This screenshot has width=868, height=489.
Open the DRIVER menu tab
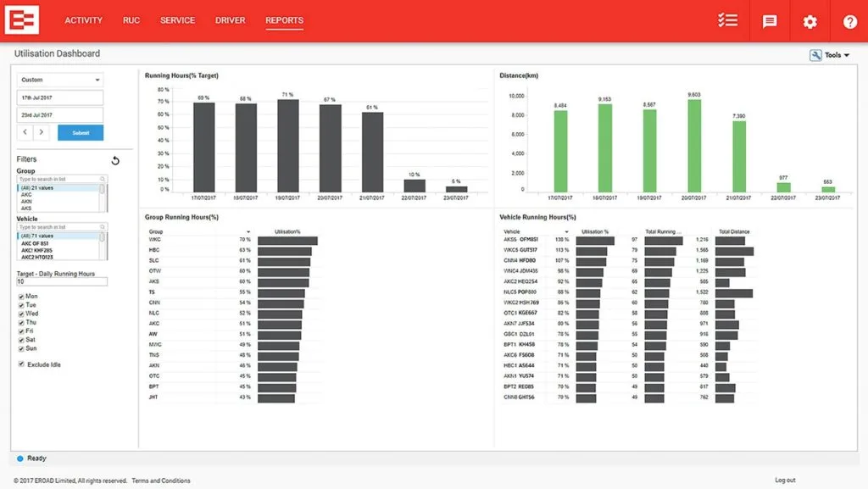[x=231, y=20]
